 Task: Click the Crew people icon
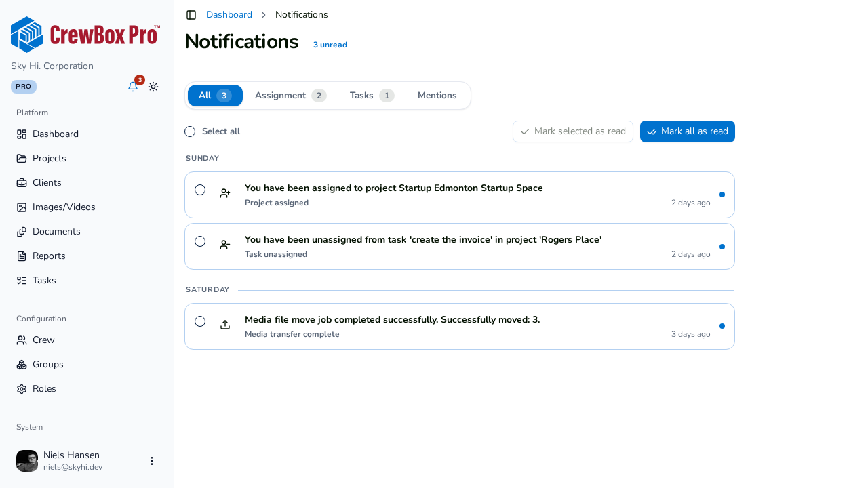click(x=22, y=340)
